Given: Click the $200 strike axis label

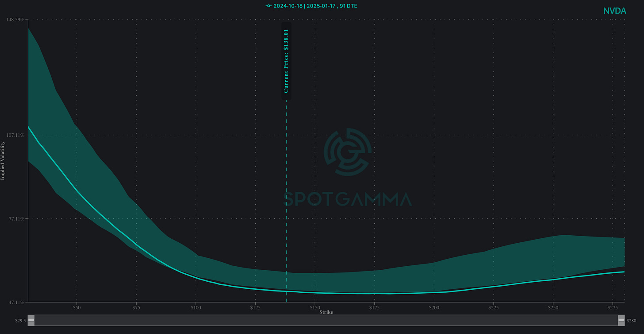Looking at the screenshot, I should click(x=434, y=307).
